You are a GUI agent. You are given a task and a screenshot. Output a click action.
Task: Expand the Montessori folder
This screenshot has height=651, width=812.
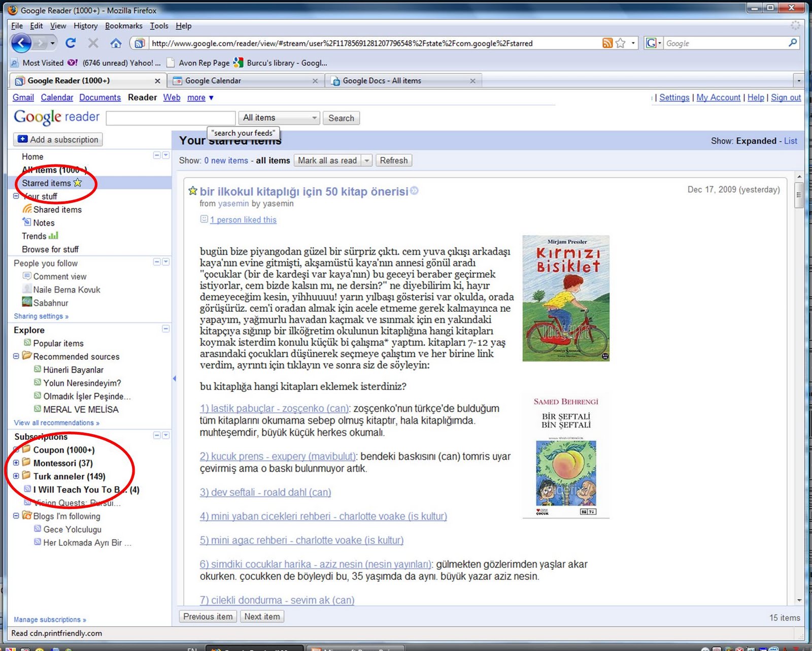coord(16,463)
